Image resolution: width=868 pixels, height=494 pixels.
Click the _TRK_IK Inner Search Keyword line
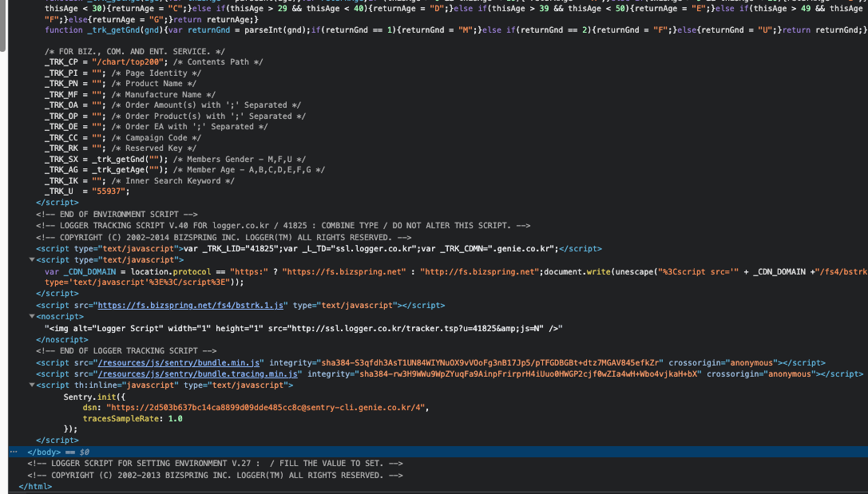click(140, 181)
